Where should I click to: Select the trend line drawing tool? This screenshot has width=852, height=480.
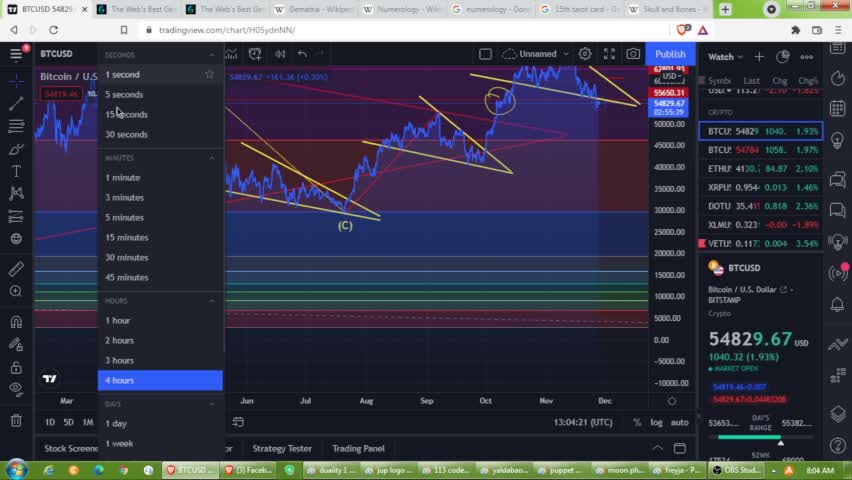click(16, 103)
